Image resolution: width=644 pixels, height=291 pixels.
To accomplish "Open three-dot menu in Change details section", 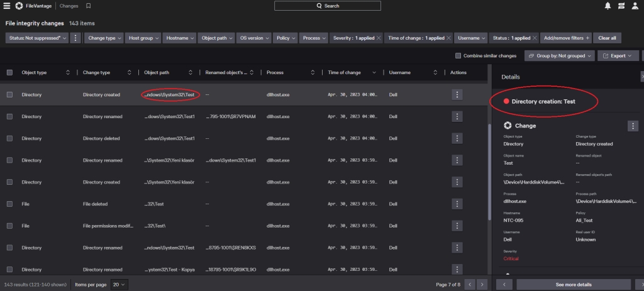I will point(633,126).
